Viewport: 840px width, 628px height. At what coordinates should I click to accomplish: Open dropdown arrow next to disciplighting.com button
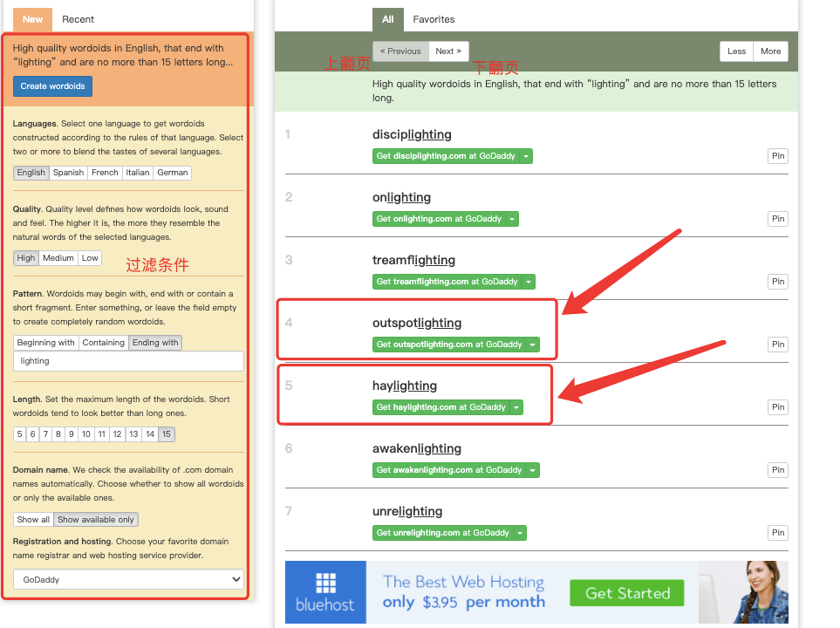(x=526, y=156)
